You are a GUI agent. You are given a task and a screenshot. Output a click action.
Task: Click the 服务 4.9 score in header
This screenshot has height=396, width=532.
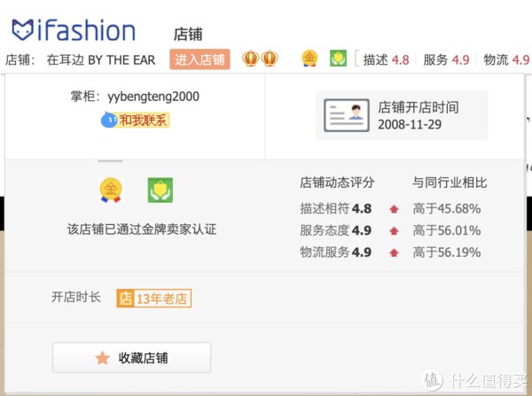pos(446,60)
